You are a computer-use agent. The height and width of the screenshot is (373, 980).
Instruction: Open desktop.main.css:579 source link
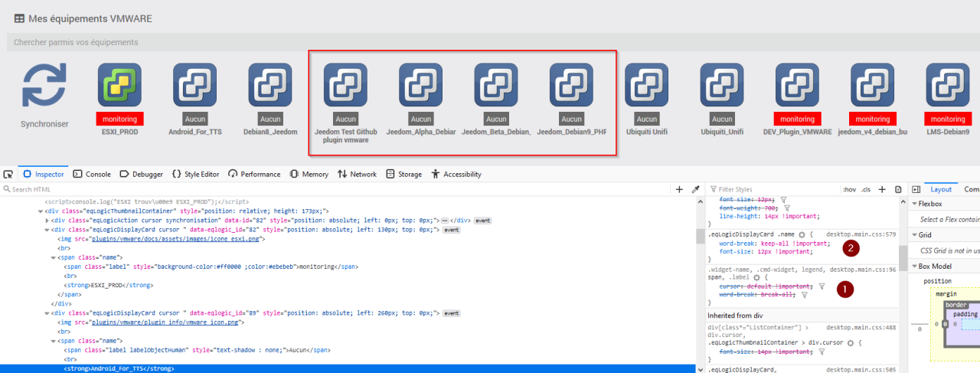tap(861, 234)
